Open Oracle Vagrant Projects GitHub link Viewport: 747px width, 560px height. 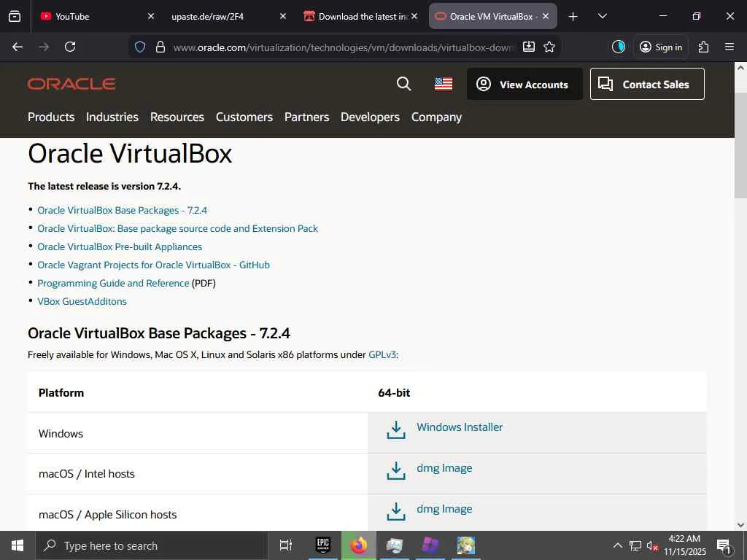click(153, 265)
